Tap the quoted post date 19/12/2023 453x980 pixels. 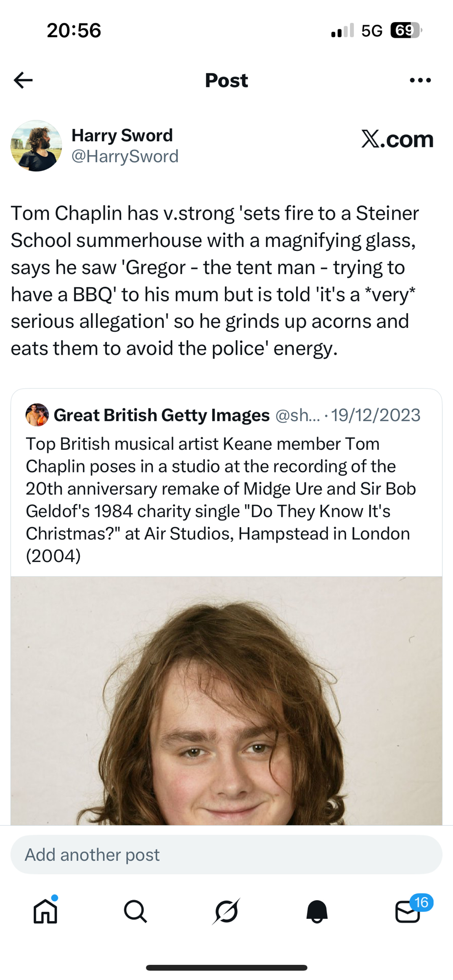376,415
